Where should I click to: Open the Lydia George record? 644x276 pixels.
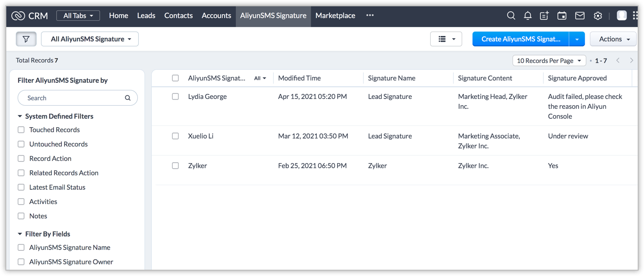pos(207,97)
